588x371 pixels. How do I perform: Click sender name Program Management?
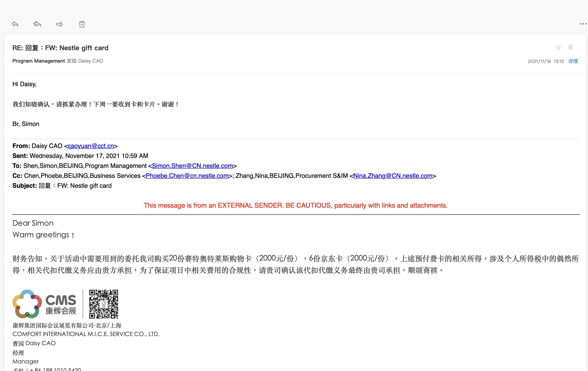coord(39,61)
